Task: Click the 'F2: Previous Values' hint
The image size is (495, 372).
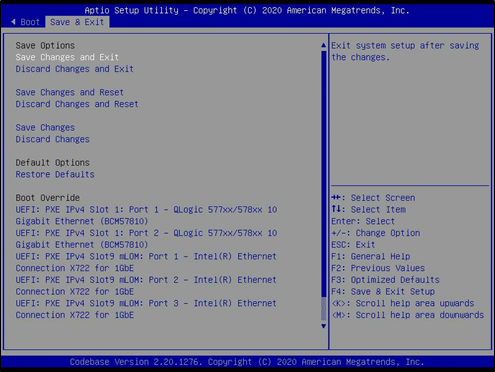Action: click(378, 268)
